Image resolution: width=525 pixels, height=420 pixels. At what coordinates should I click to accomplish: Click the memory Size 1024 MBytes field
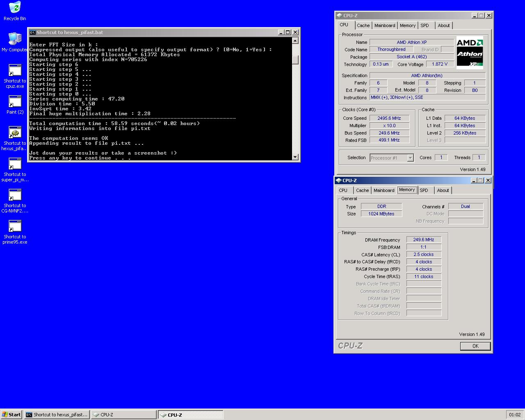(x=381, y=214)
